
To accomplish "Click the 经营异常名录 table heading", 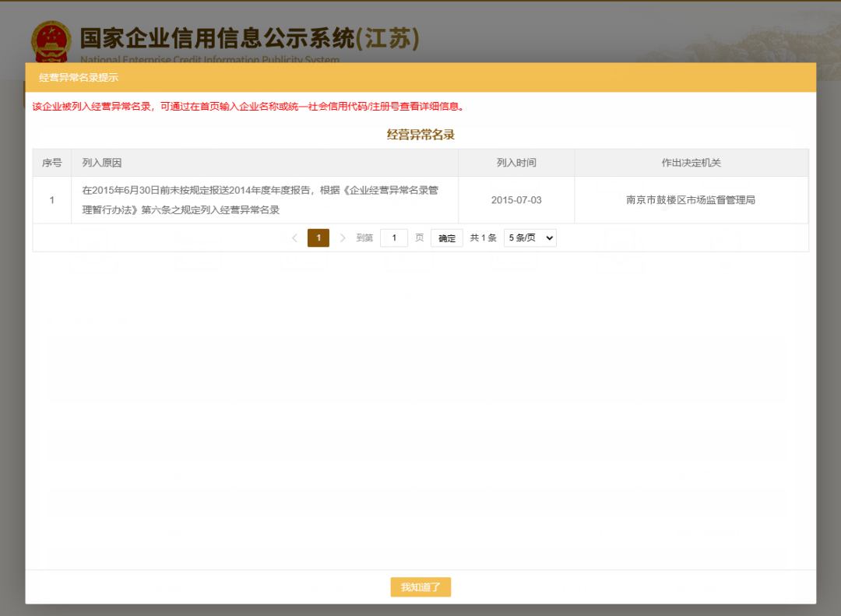I will [x=420, y=134].
